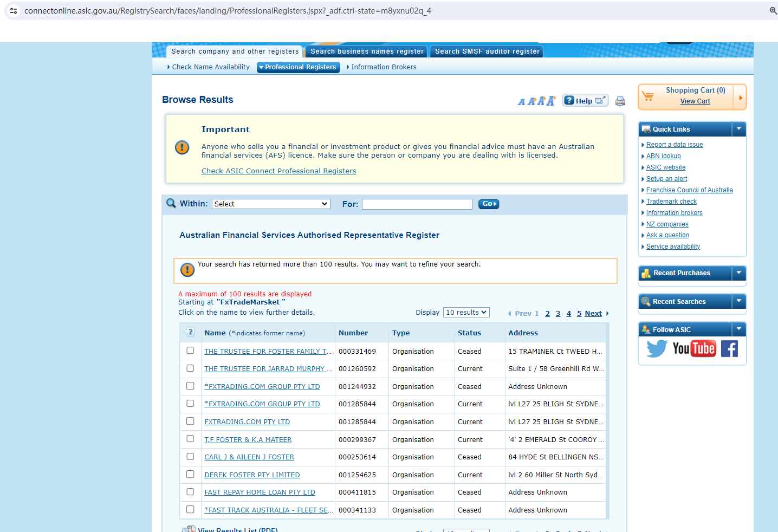Open the Twitter bird icon

pyautogui.click(x=657, y=348)
